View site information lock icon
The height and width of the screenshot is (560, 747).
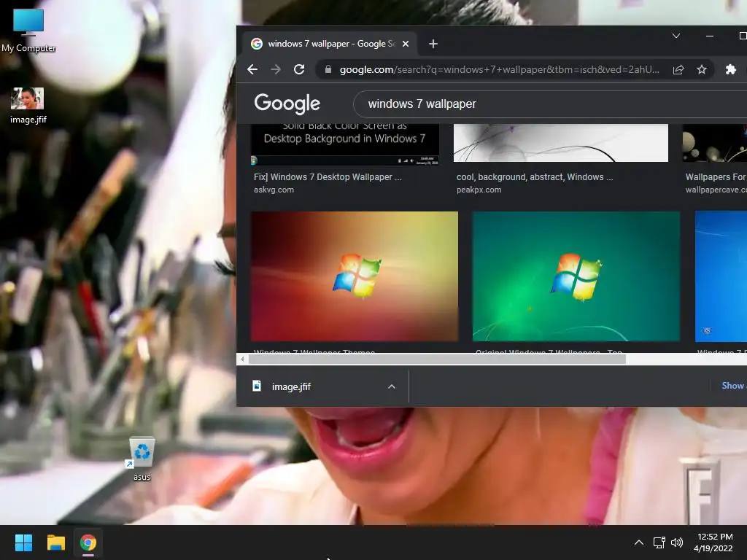(x=328, y=69)
